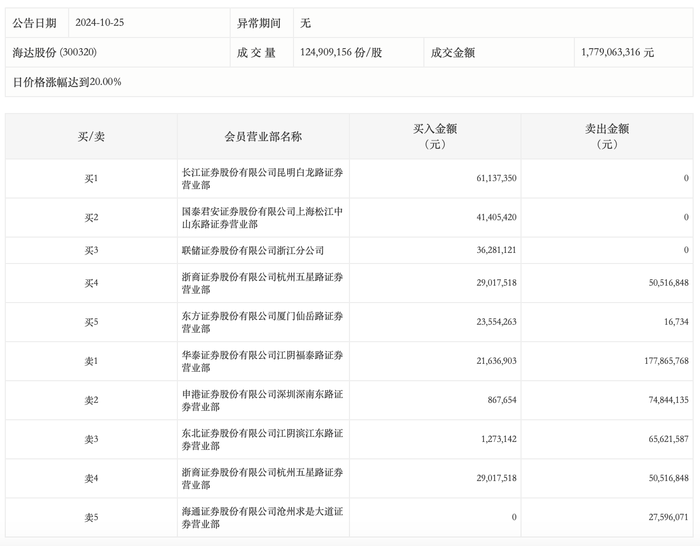Click 申港证券 深圳深南东路 branch name

coord(262,400)
